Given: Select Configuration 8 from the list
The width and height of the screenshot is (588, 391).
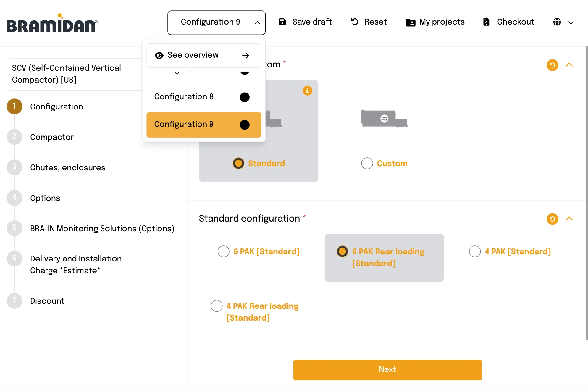Looking at the screenshot, I should pyautogui.click(x=203, y=97).
